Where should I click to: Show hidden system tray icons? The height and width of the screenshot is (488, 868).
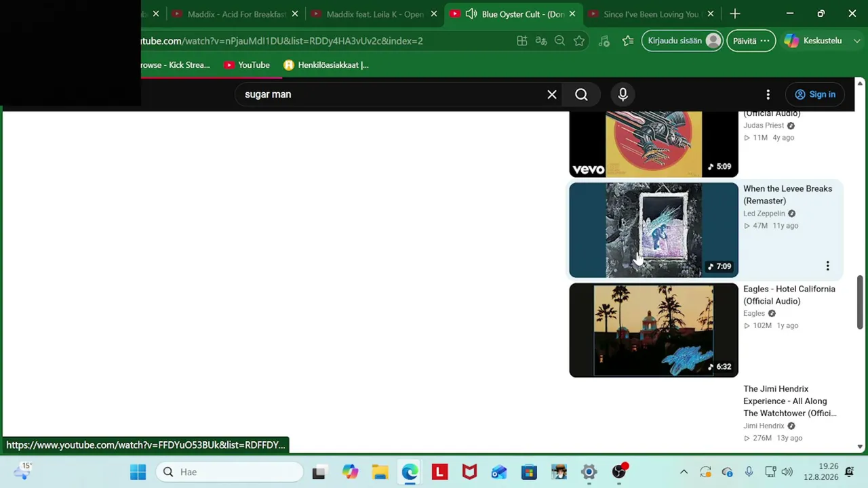(684, 472)
